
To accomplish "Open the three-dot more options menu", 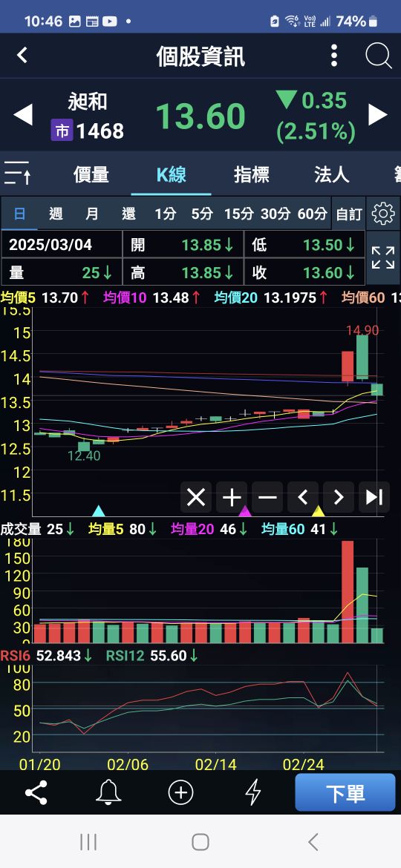I will point(334,56).
